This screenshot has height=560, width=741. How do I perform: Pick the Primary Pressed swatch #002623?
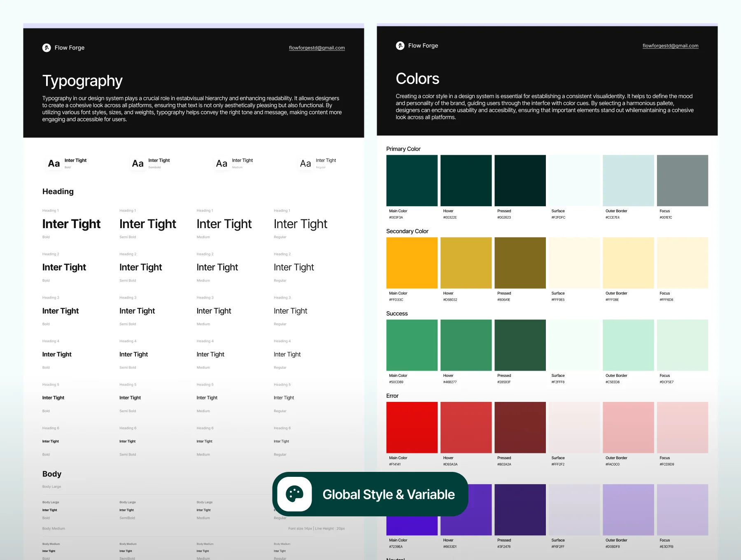(520, 181)
